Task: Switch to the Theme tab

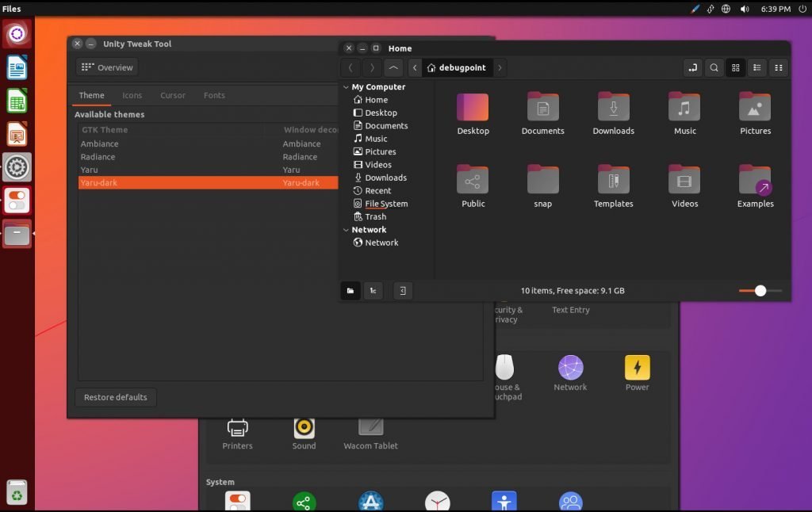Action: (x=92, y=95)
